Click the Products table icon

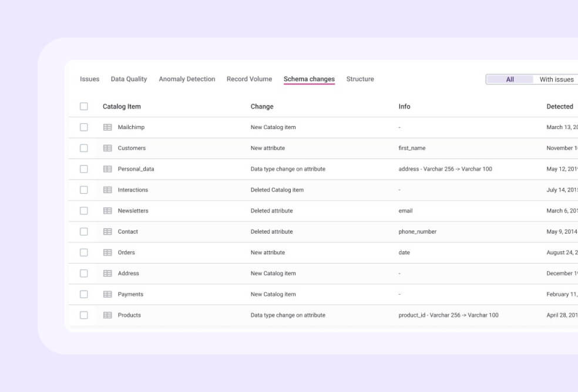(107, 315)
